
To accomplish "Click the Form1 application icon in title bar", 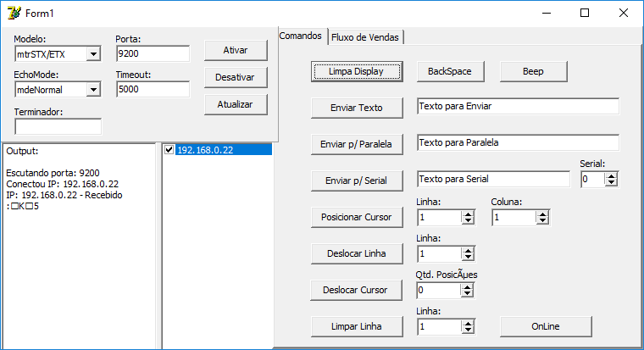I will (14, 14).
